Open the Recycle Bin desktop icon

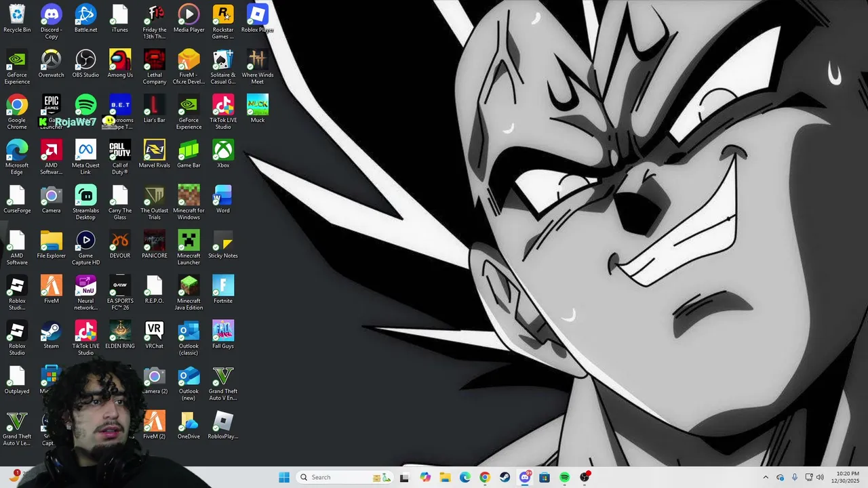[x=17, y=18]
